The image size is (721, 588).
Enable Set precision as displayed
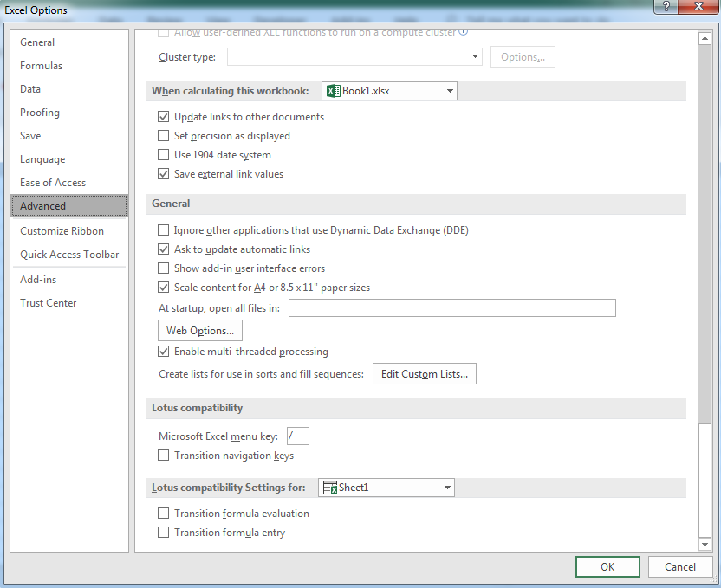tap(164, 136)
